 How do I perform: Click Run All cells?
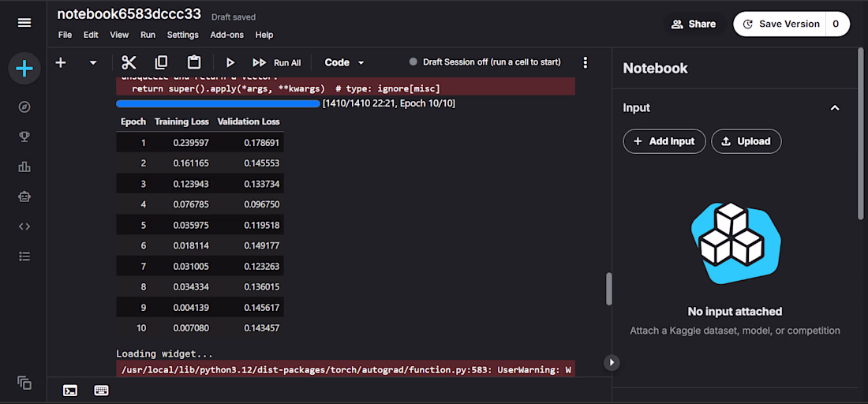[x=276, y=62]
